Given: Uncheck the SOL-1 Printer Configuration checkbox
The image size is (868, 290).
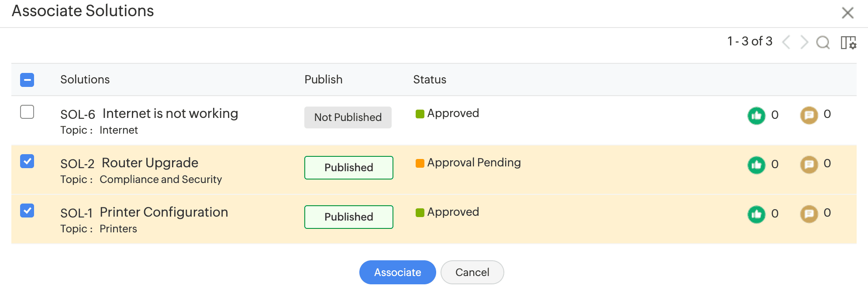Looking at the screenshot, I should click(27, 211).
